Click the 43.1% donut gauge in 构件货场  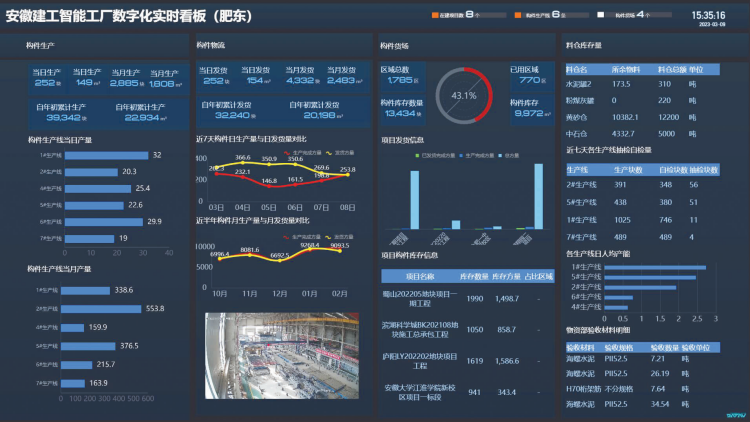[x=464, y=95]
